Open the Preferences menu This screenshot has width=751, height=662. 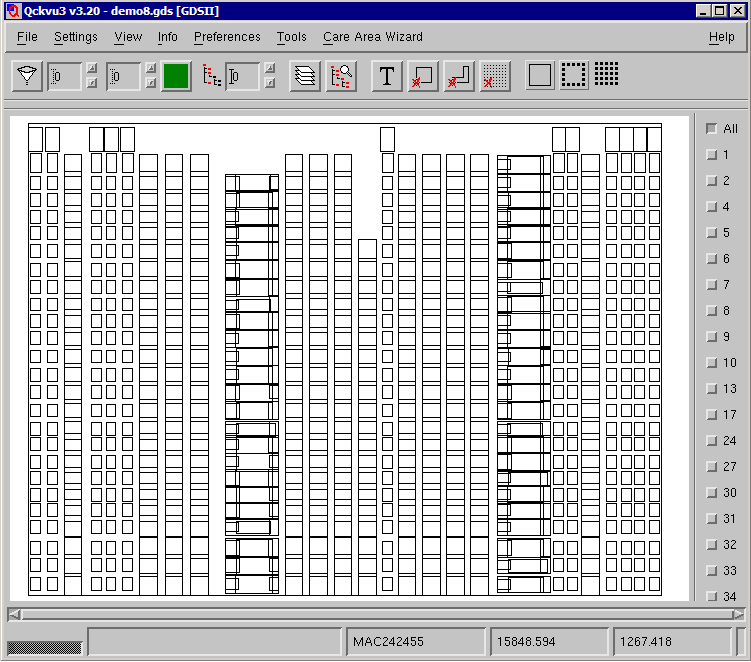[227, 37]
